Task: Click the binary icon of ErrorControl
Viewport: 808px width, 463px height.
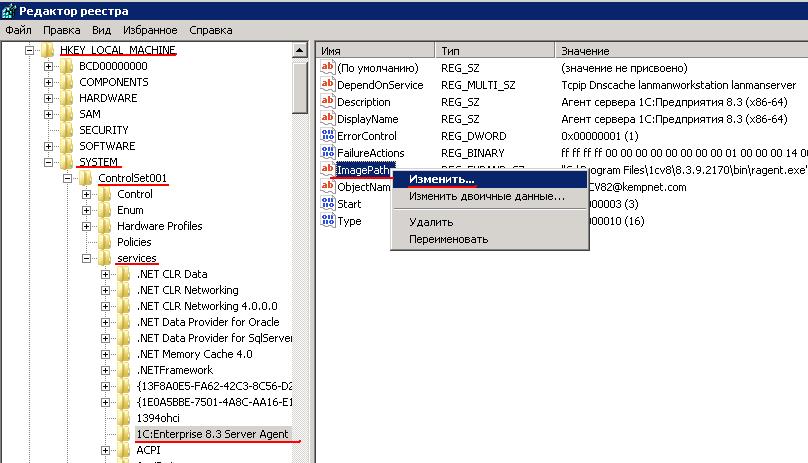Action: pyautogui.click(x=327, y=136)
